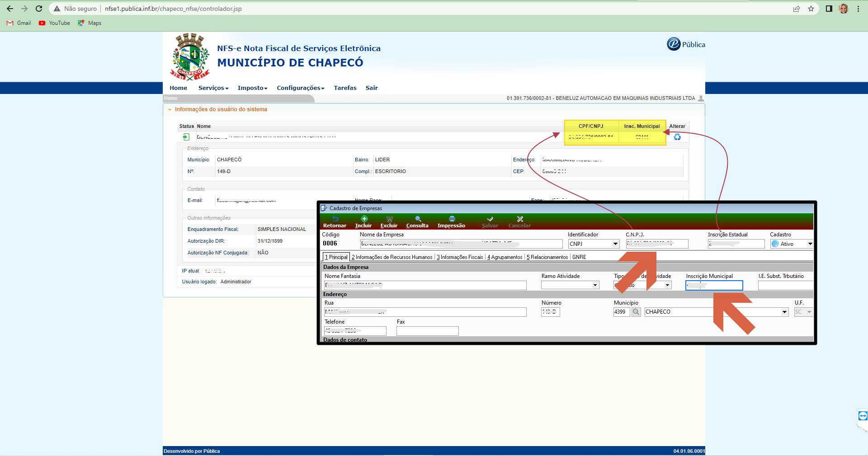The width and height of the screenshot is (868, 456).
Task: Click the Rua address field
Action: pos(425,312)
